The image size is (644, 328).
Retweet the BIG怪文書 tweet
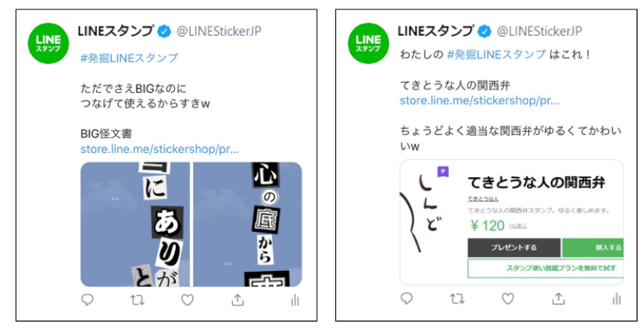[x=138, y=300]
